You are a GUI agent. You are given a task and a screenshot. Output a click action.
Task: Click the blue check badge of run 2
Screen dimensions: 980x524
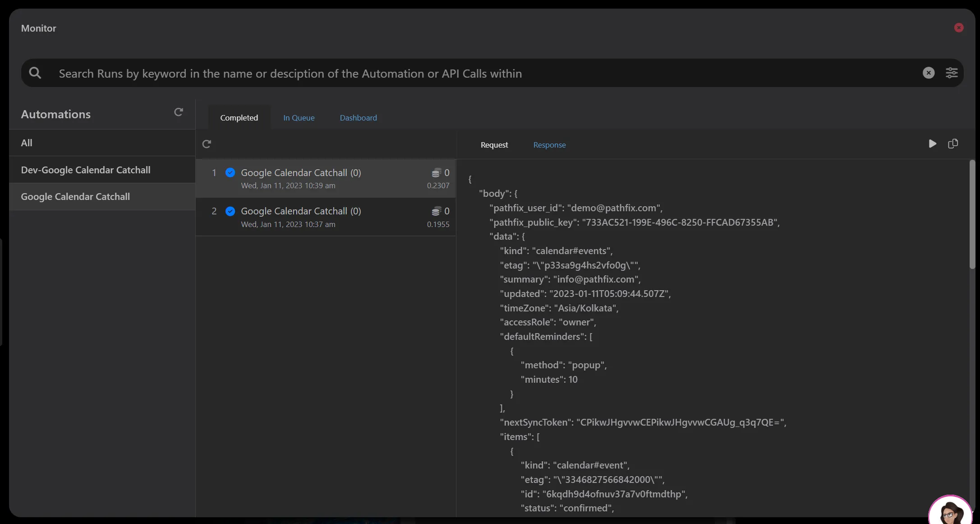click(230, 211)
